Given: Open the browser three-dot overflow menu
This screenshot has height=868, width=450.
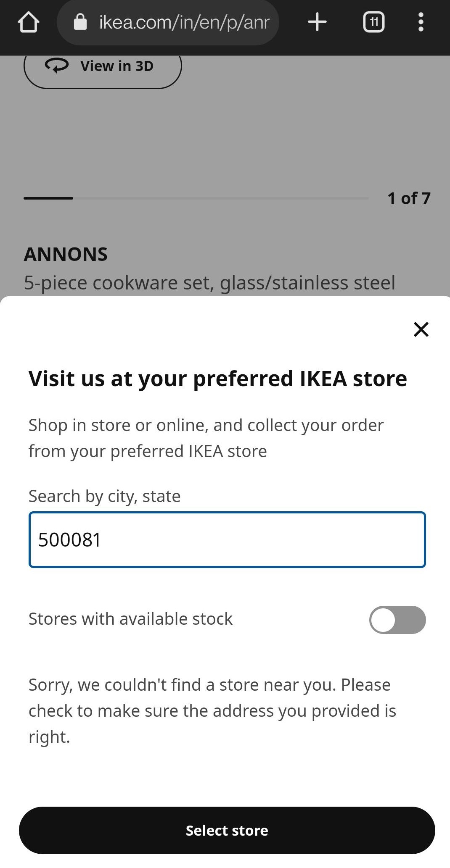Looking at the screenshot, I should (x=420, y=22).
